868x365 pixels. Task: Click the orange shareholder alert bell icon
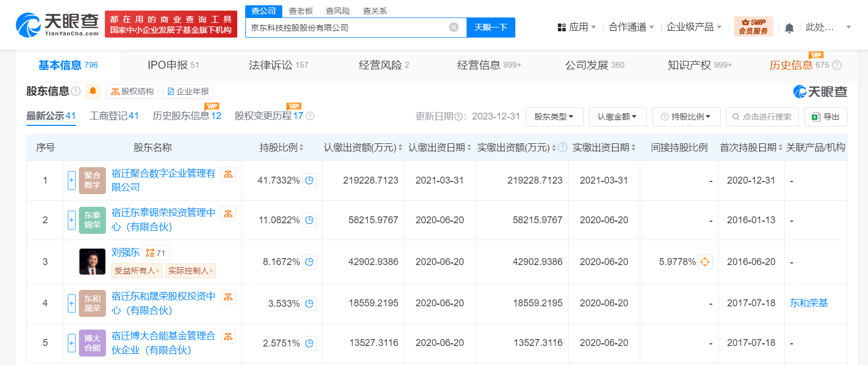93,91
